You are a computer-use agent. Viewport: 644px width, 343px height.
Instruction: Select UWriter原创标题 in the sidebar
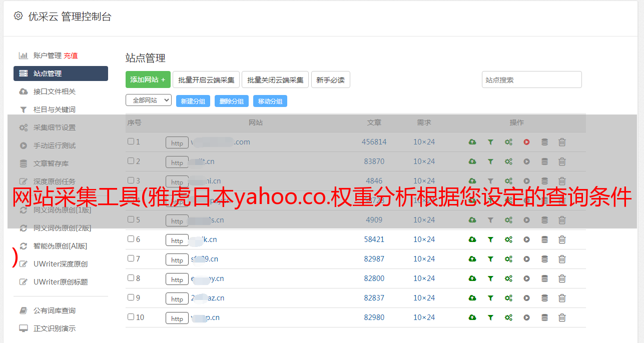click(61, 282)
